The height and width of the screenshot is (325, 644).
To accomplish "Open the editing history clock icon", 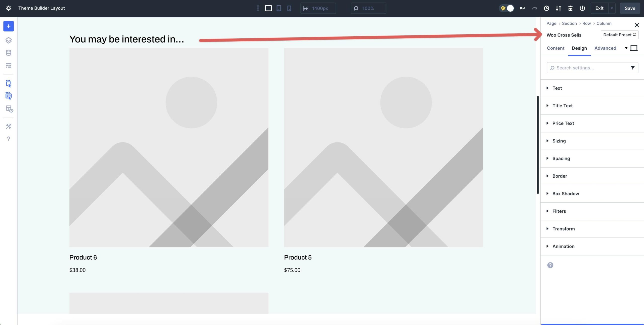I will (x=546, y=8).
